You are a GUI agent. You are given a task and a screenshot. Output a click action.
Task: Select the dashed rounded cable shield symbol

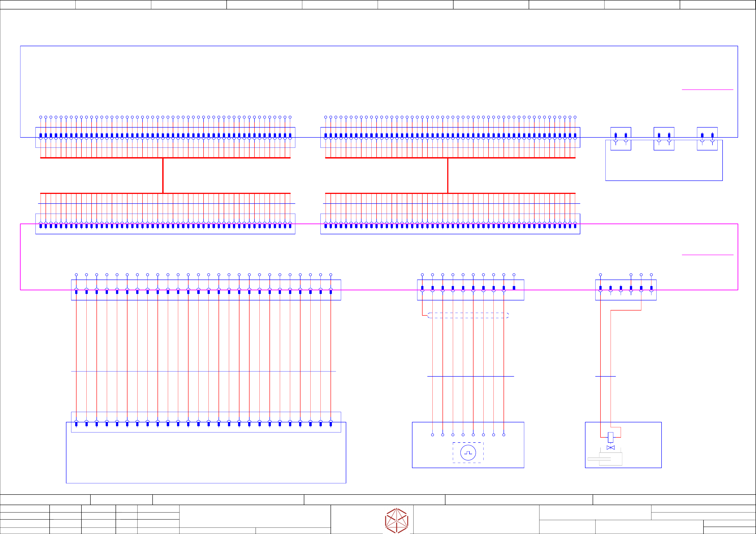[x=468, y=315]
